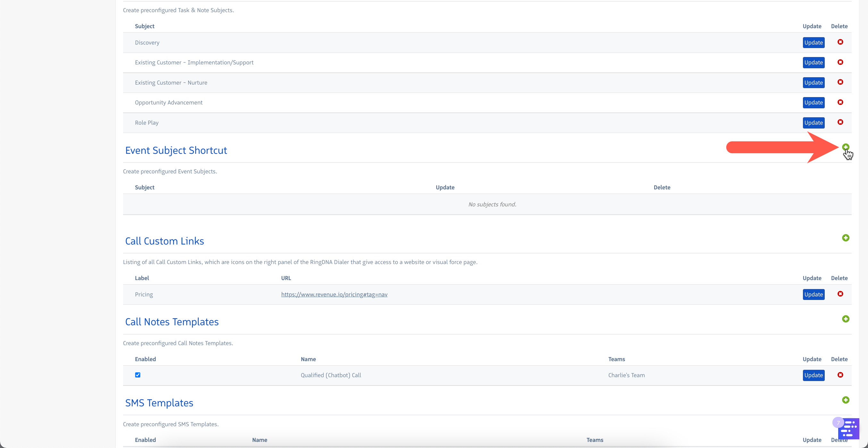
Task: Add a new Call Notes Template
Action: tap(846, 319)
